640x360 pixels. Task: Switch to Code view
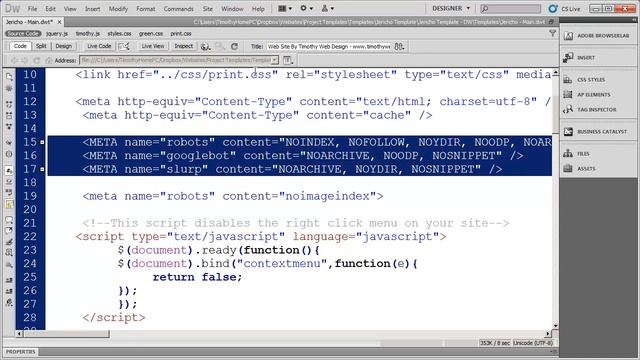[20, 46]
